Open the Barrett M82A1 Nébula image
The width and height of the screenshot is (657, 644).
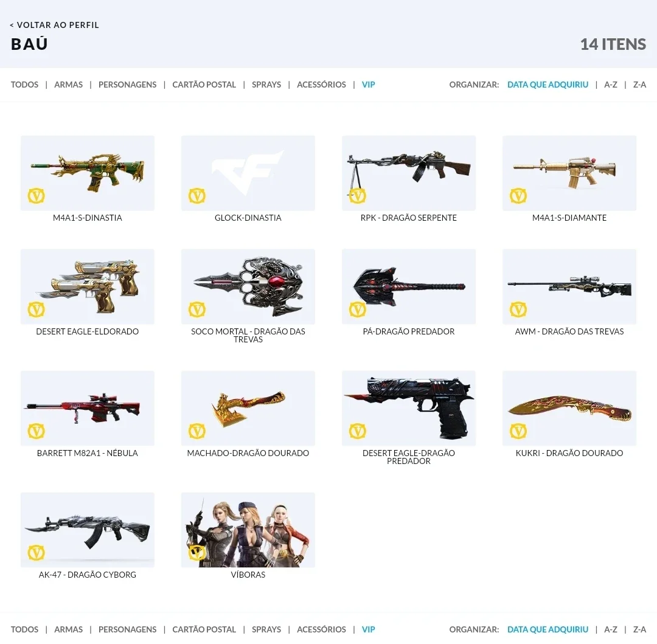pyautogui.click(x=88, y=408)
